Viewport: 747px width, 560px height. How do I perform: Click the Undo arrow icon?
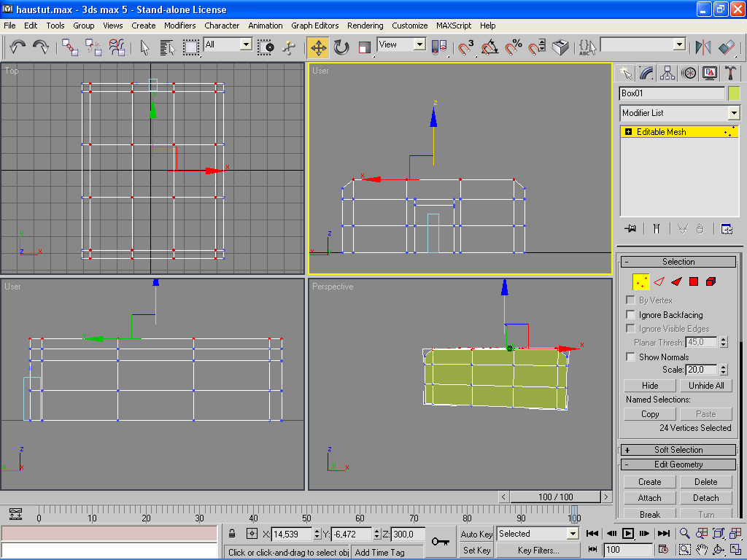[18, 47]
